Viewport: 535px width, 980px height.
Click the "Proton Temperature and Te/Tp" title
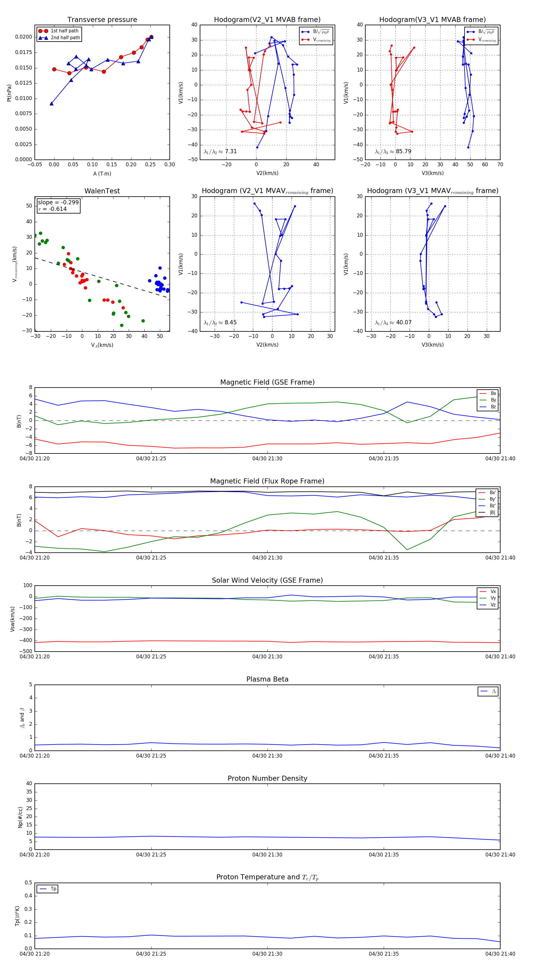267,877
